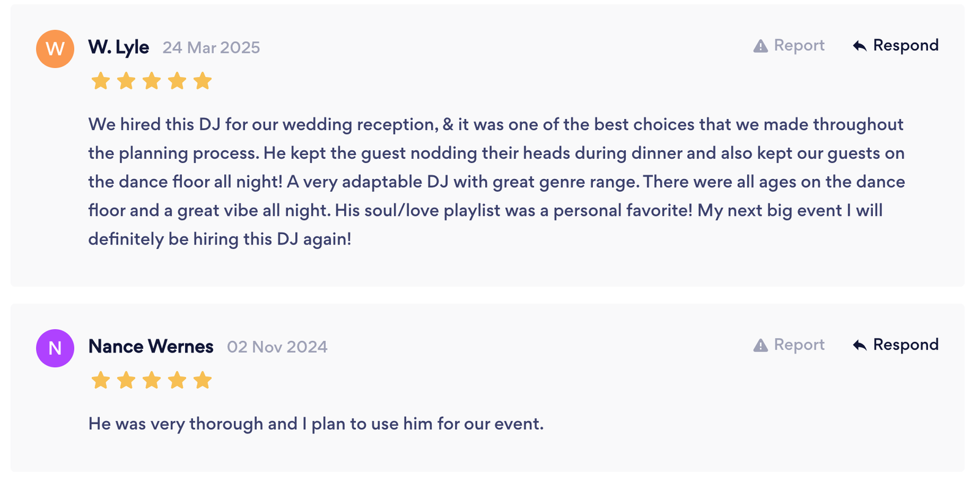The width and height of the screenshot is (980, 480).
Task: Click the first star of W. Lyle's rating
Action: click(x=100, y=81)
